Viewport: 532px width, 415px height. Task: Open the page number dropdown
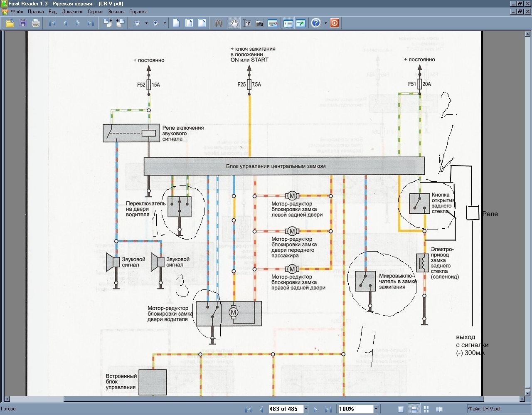coord(306,409)
